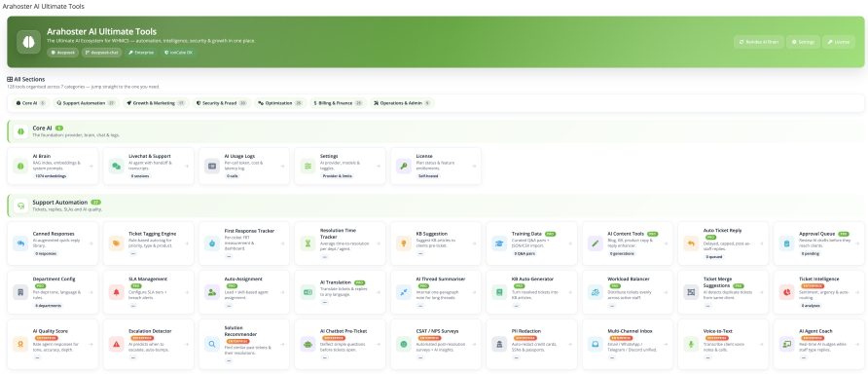Open the AI Thread Summariser compress icon
This screenshot has width=868, height=374.
pos(404,292)
